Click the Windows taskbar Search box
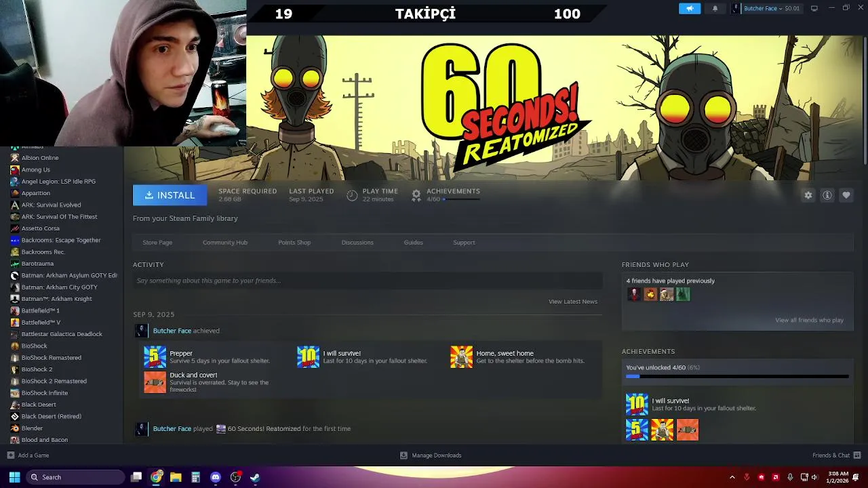This screenshot has width=868, height=488. [76, 477]
